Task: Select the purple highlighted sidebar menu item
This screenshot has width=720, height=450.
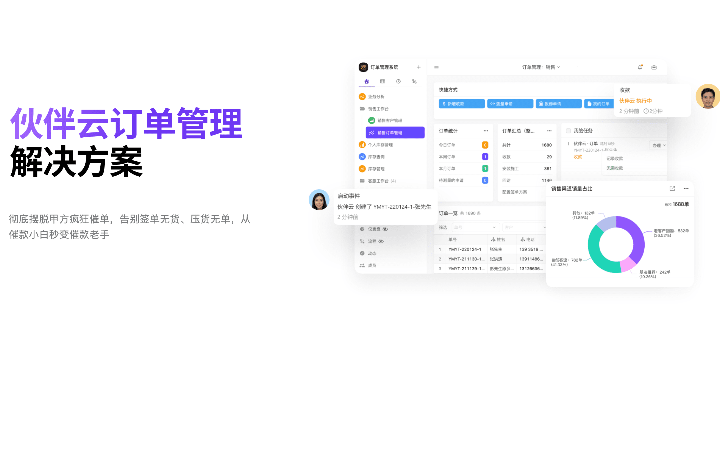Action: [395, 132]
